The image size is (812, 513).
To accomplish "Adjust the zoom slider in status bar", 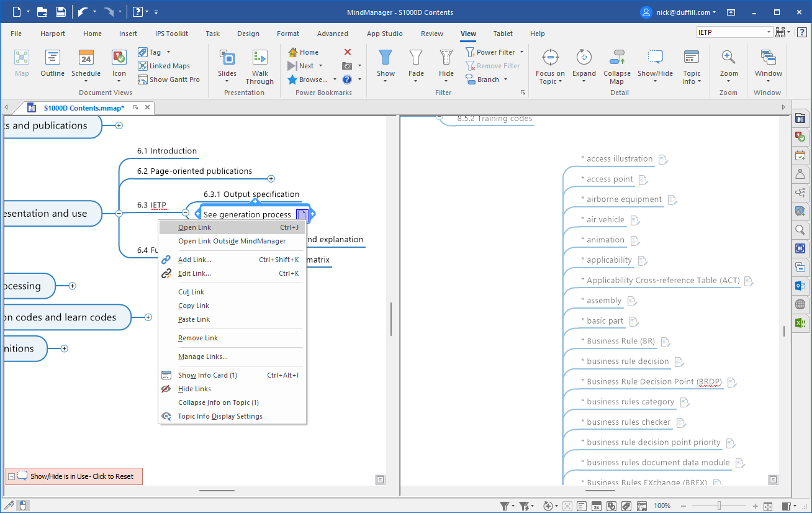I will (x=719, y=506).
